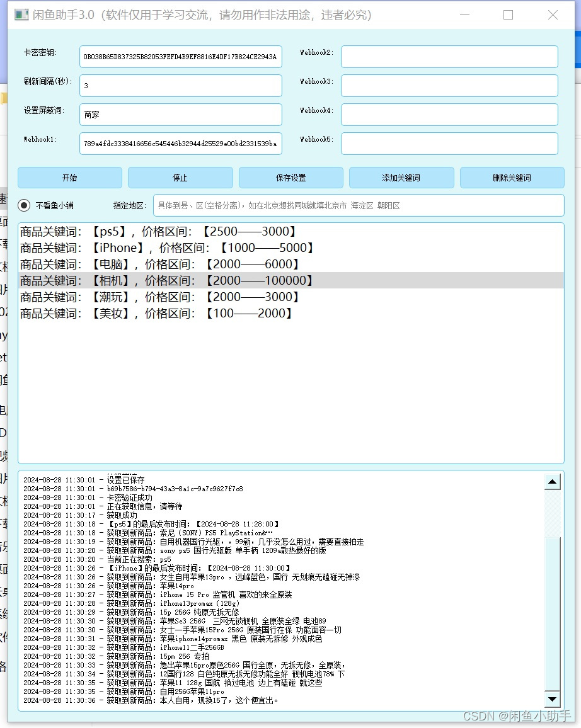
Task: Click the 删除关键词 button
Action: click(x=512, y=178)
